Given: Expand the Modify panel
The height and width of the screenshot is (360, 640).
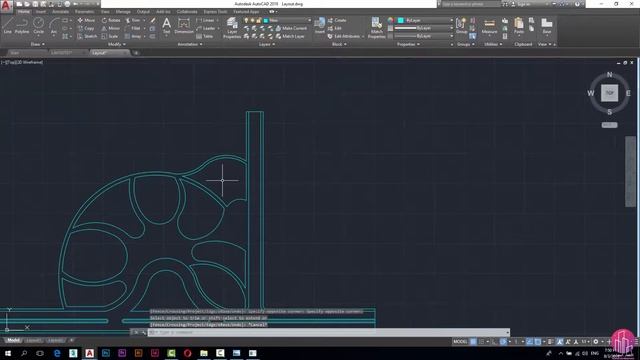Looking at the screenshot, I should (x=117, y=44).
